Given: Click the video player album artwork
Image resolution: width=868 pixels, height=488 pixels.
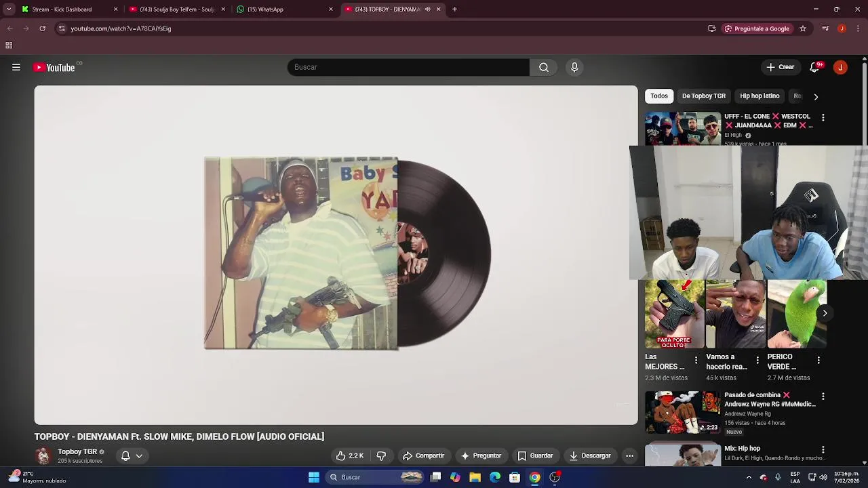Looking at the screenshot, I should pos(301,253).
